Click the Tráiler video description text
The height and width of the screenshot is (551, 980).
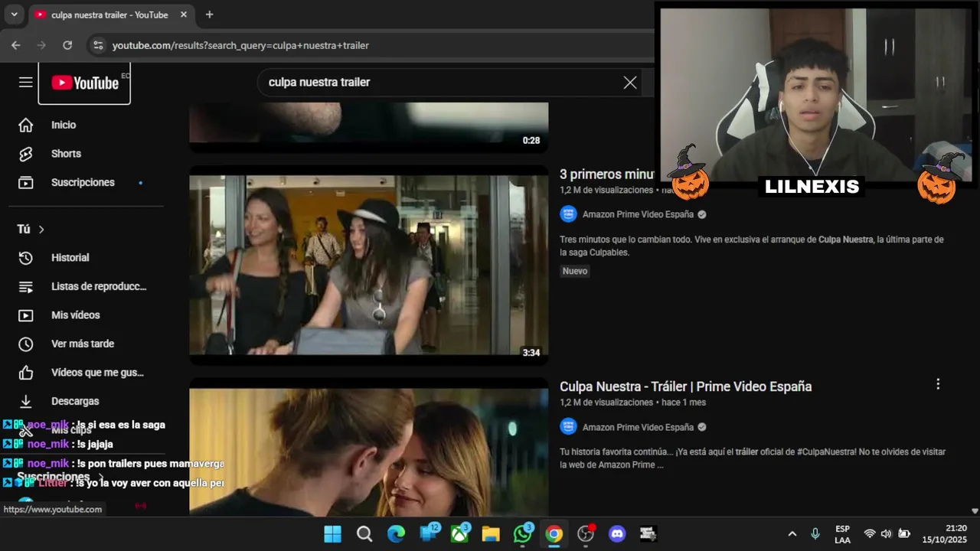pos(753,458)
